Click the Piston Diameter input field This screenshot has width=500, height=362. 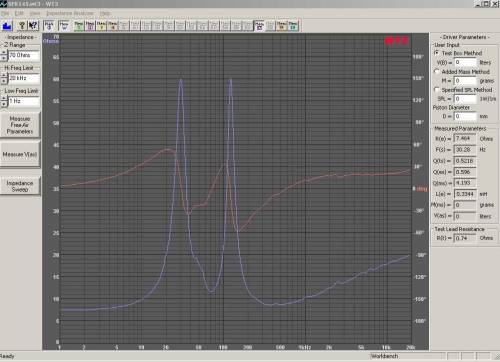coord(465,116)
